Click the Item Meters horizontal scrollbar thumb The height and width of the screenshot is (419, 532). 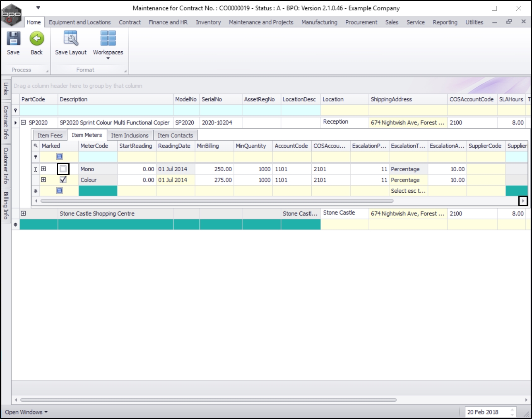coord(217,201)
